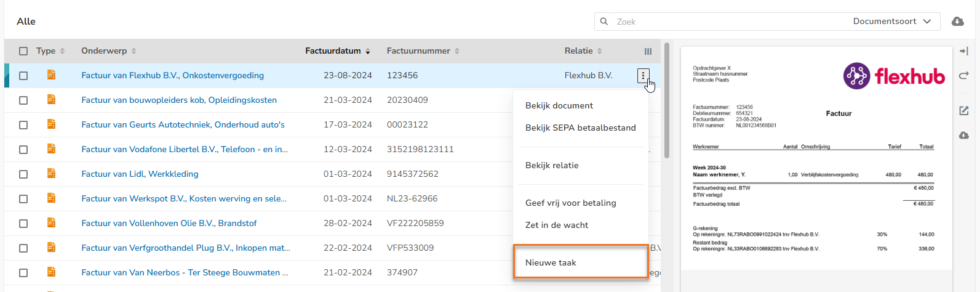Choose 'Nieuwe taak' from the context menu

(551, 262)
